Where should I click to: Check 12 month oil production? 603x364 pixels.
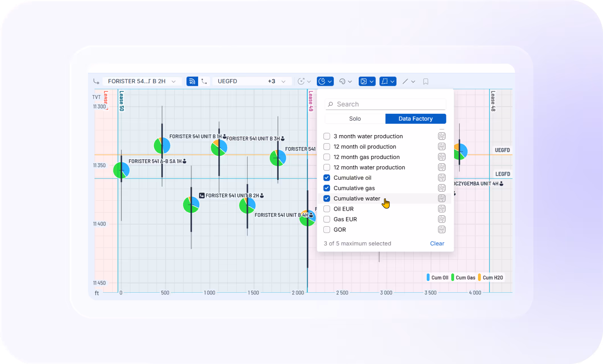[327, 147]
